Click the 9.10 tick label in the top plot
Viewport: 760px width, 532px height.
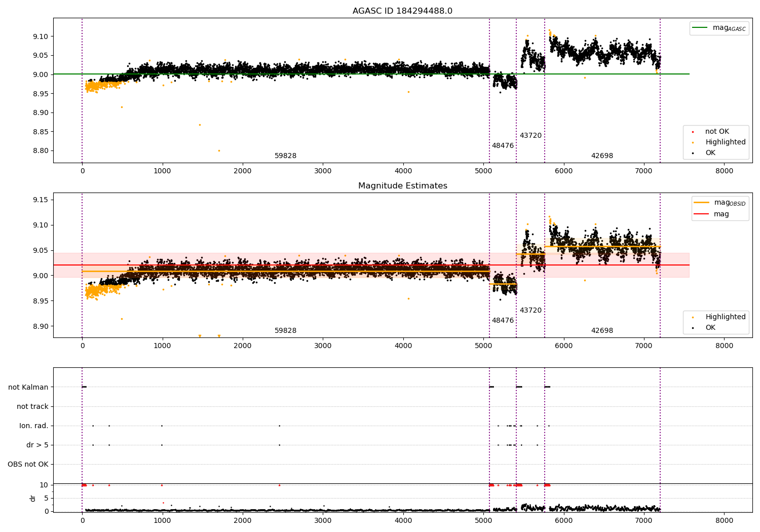tap(41, 36)
